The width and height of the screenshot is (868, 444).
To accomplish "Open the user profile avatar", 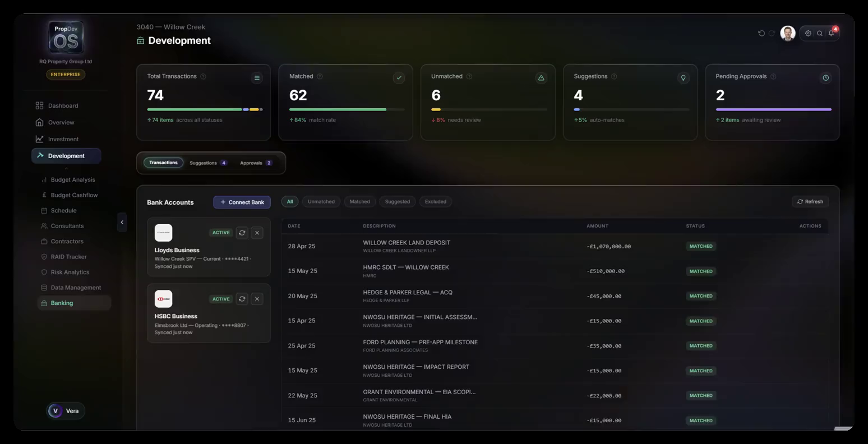I will click(x=788, y=33).
